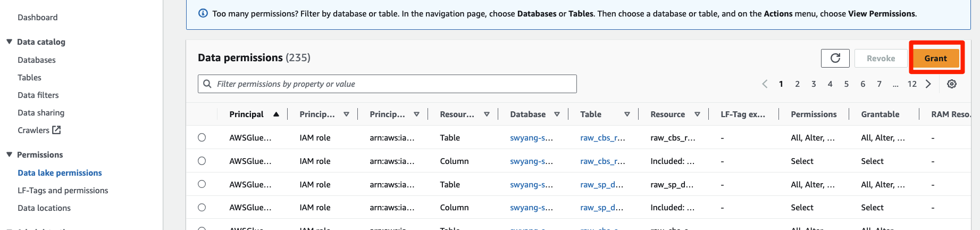Open Crawlers external link icon
This screenshot has height=230, width=980.
coord(56,130)
